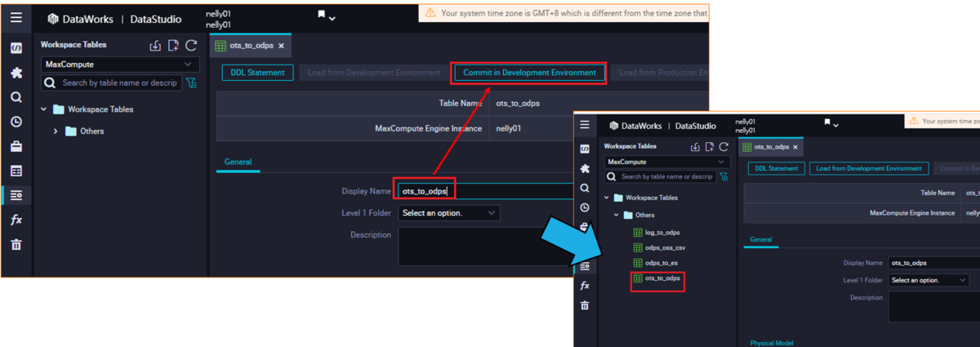
Task: Open Level 1 Folder dropdown in right screenshot
Action: coord(929,280)
